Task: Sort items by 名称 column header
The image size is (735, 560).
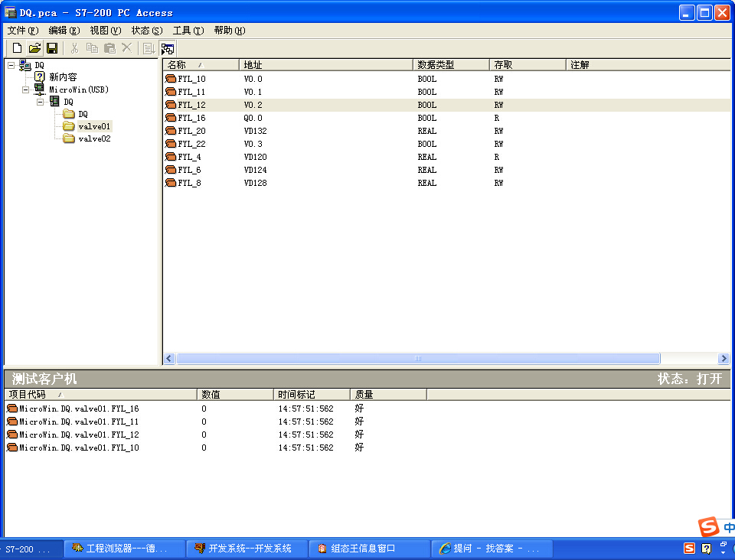Action: [201, 64]
